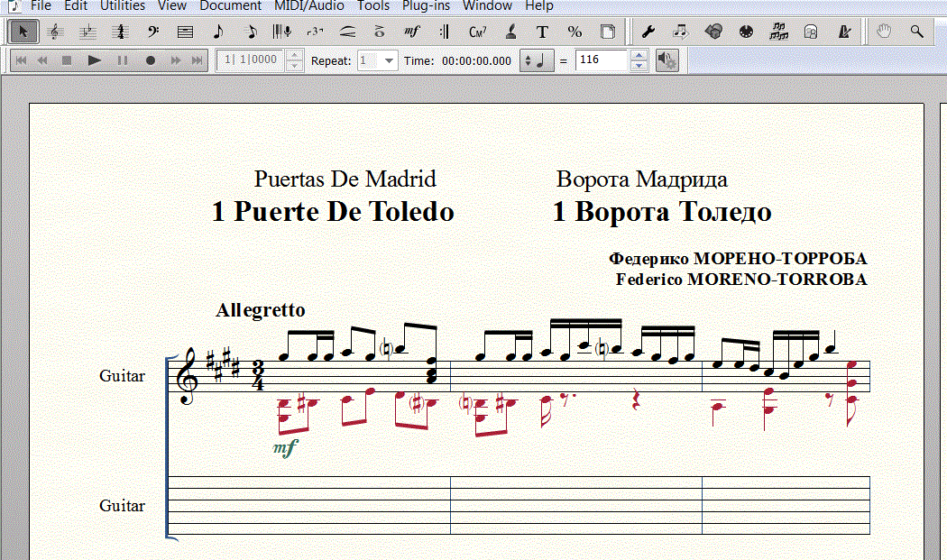The image size is (947, 560).
Task: Select the Tuplet tool
Action: tap(315, 32)
